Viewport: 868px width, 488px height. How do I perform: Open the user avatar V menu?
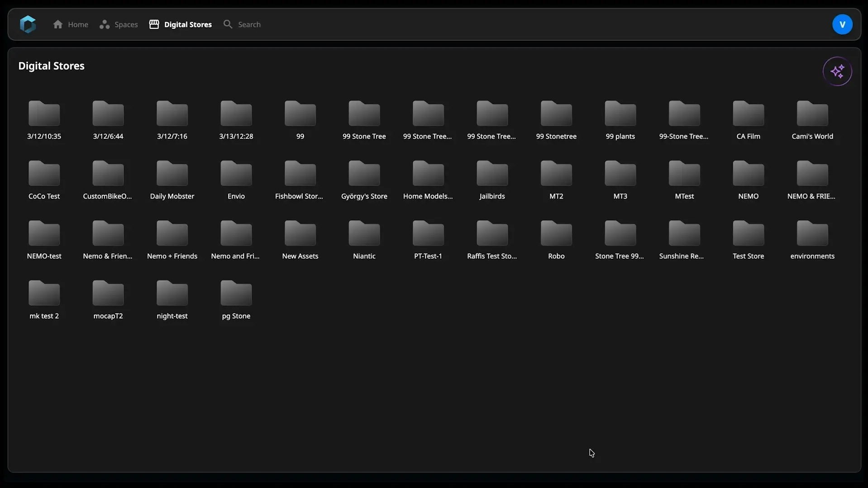(842, 24)
